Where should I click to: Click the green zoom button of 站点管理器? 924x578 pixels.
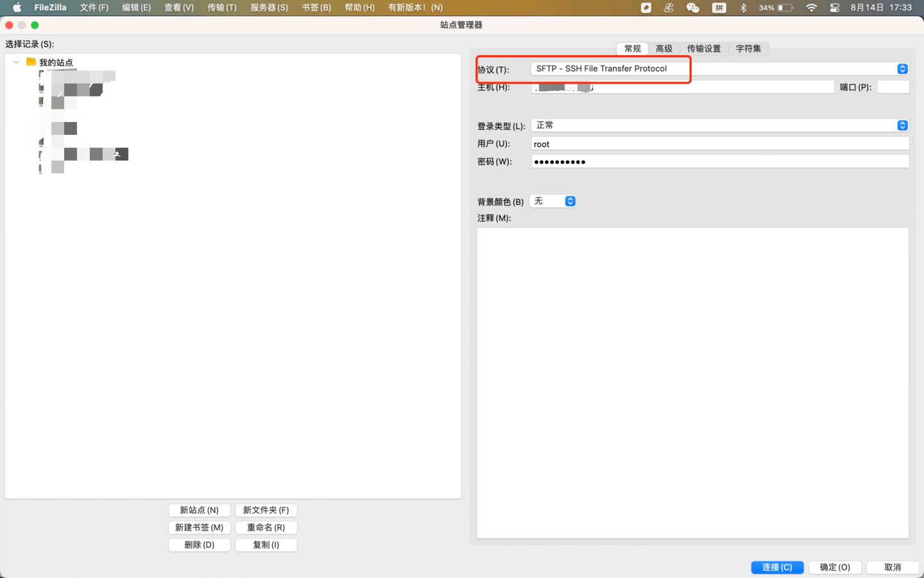coord(35,25)
